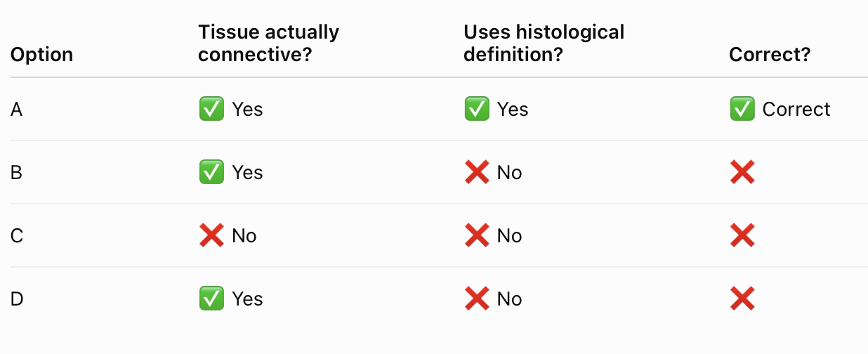Click green check under Tissue actually connective, row D
868x354 pixels.
point(211,299)
